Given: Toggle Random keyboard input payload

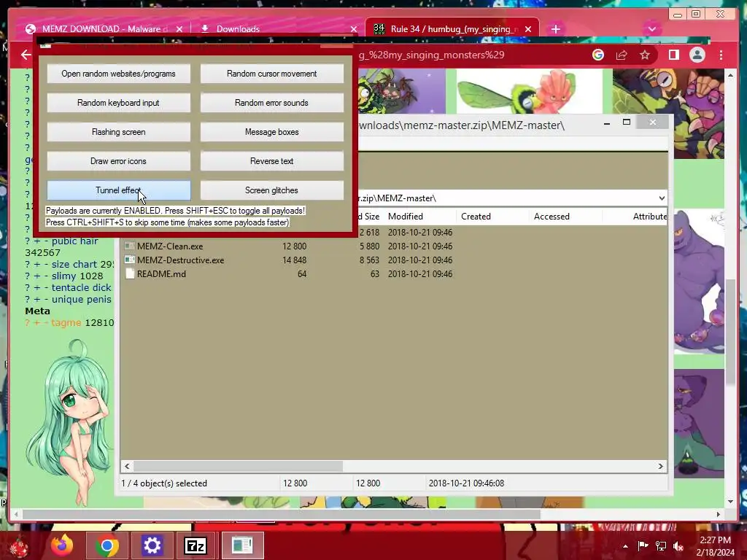Looking at the screenshot, I should tap(118, 103).
